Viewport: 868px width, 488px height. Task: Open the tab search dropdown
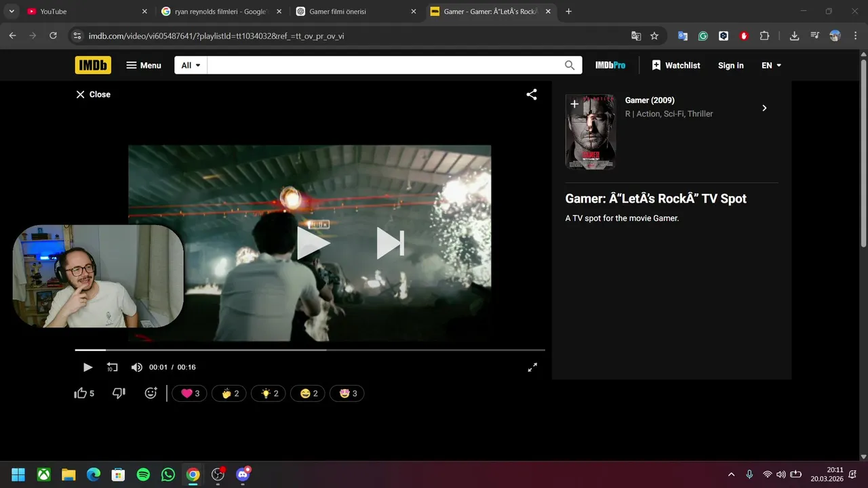click(x=12, y=12)
